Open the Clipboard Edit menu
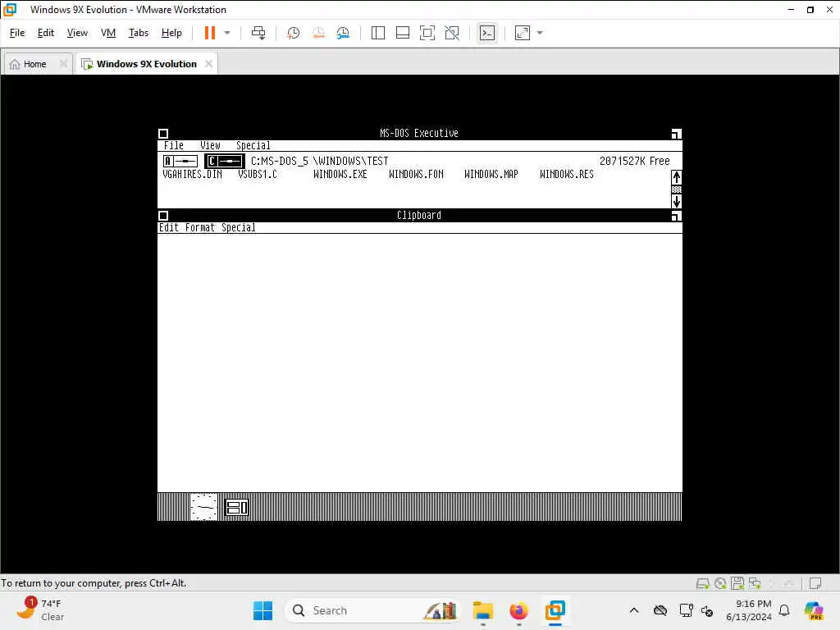 (x=169, y=228)
